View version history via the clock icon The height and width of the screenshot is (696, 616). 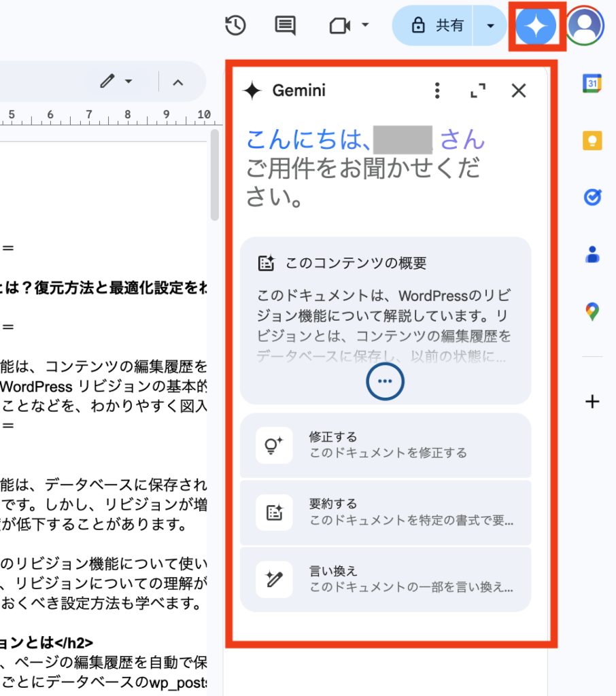pos(235,25)
